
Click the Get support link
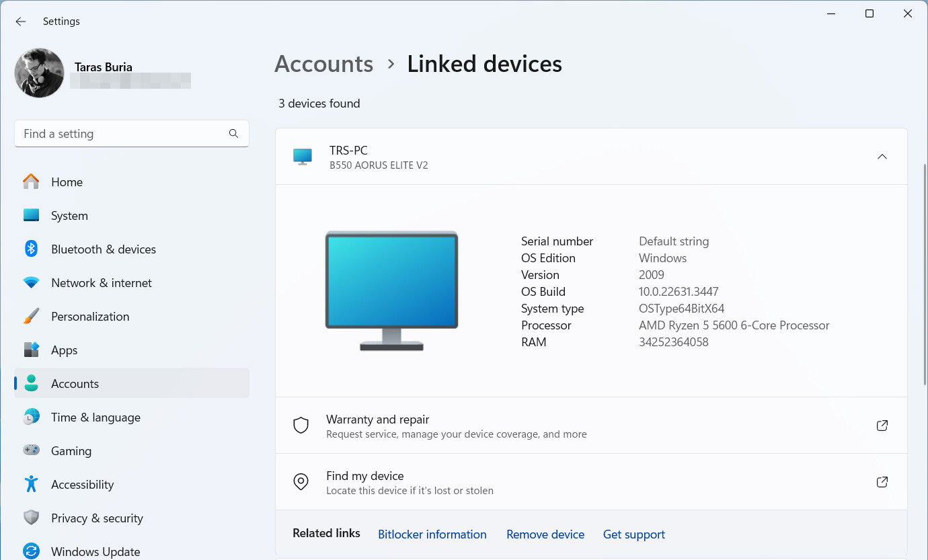point(634,534)
